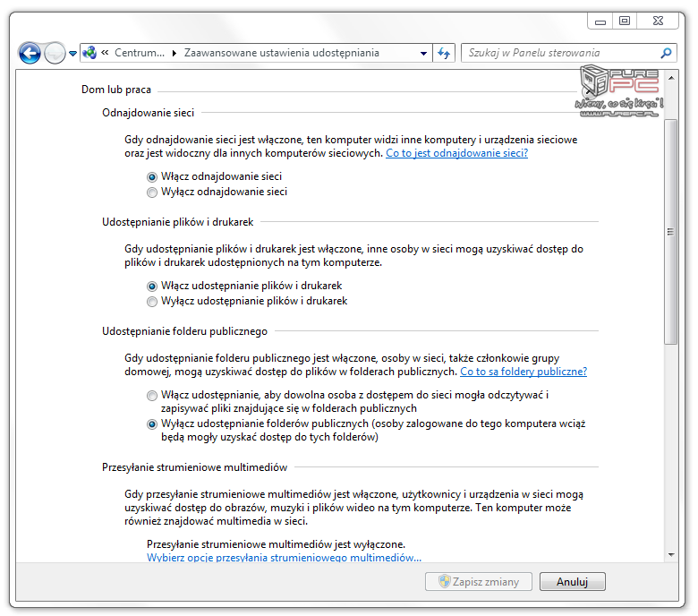Click the Udostępnianie folderu publicznego heading
Screen dimensions: 698x616
tap(184, 331)
